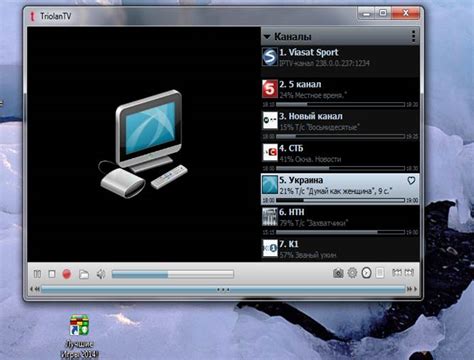Click the 6. НТН channel entry

pos(340,221)
